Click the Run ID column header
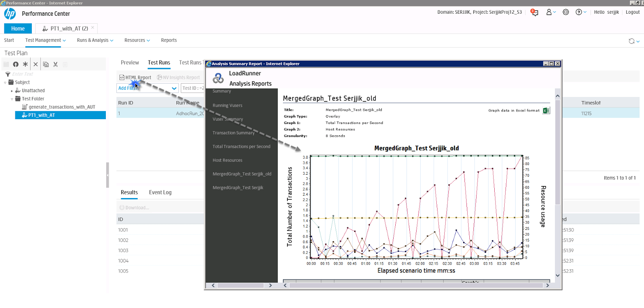Image resolution: width=644 pixels, height=308 pixels. click(x=126, y=103)
